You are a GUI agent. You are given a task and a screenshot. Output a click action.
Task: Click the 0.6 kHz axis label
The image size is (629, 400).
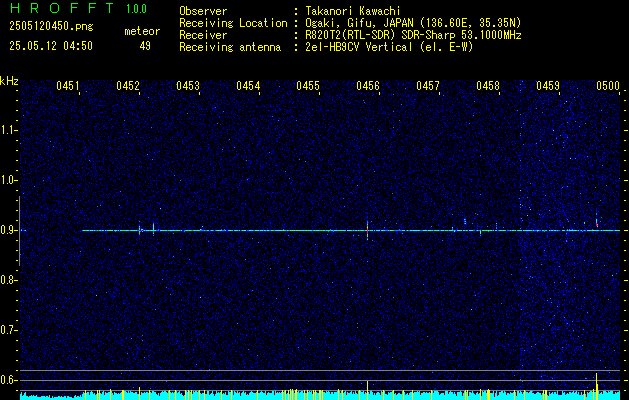tap(8, 380)
